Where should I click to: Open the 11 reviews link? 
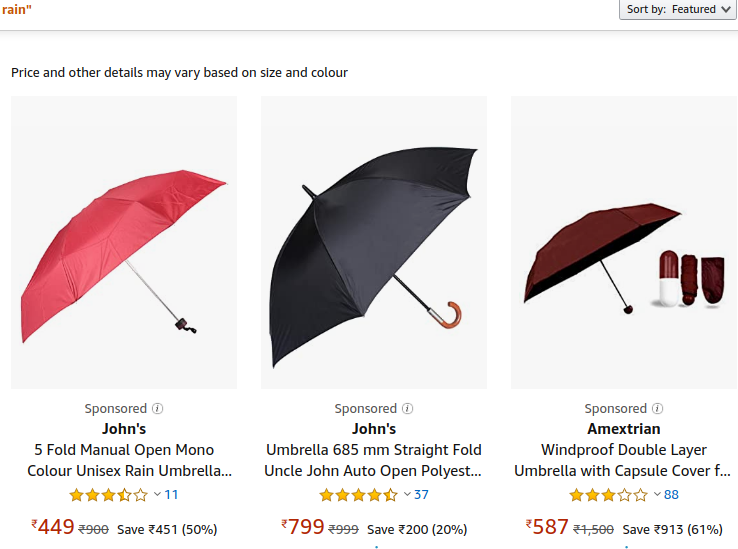click(x=171, y=495)
